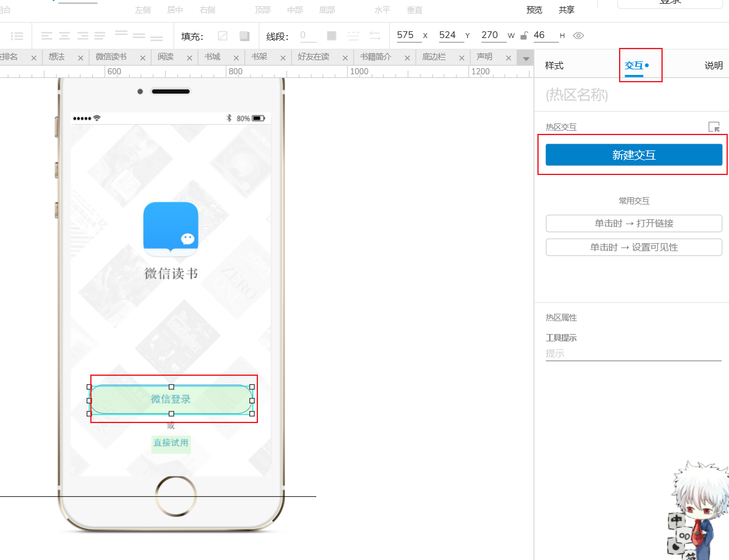Close the 书籍简介 tab
Viewport: 729px width, 560px height.
click(x=407, y=58)
